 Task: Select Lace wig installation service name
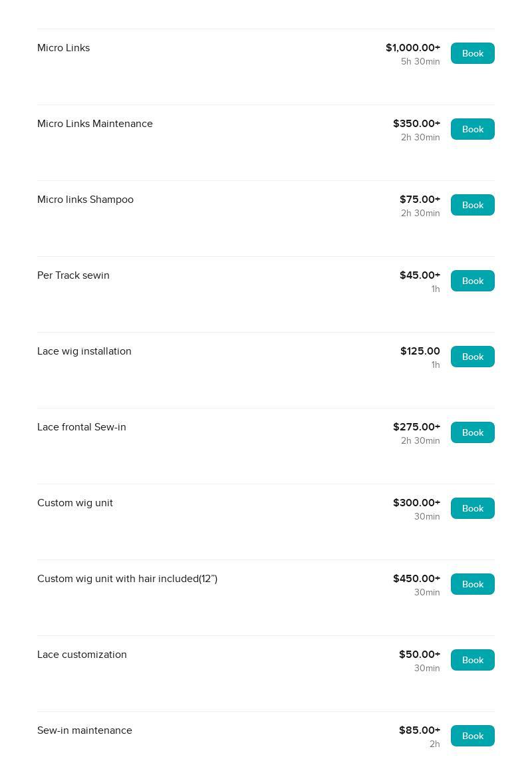84,351
